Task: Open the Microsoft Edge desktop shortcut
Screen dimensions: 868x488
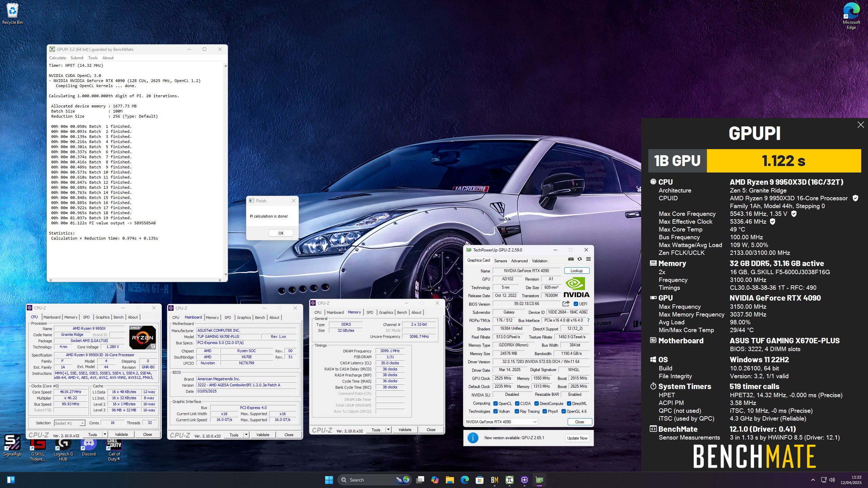Action: [851, 16]
